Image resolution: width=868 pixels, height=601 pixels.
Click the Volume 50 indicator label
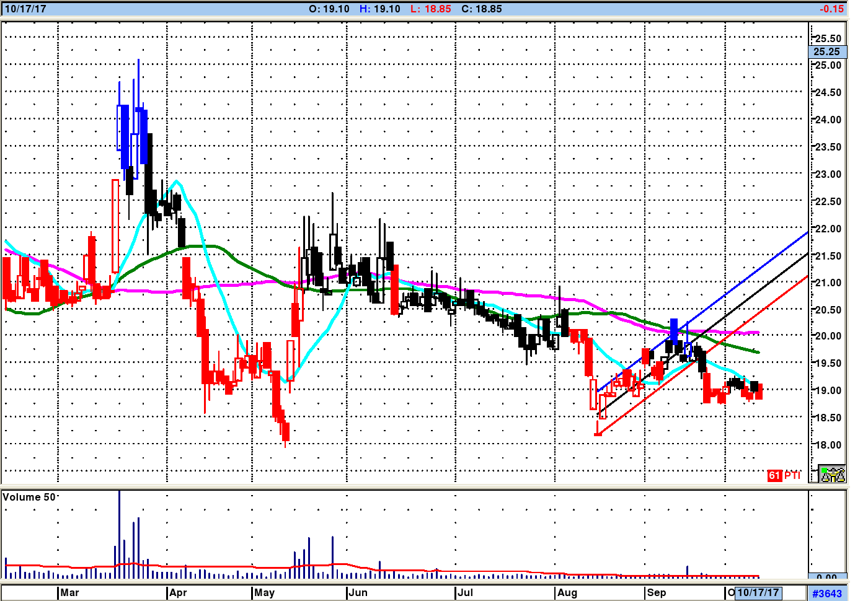(x=30, y=498)
